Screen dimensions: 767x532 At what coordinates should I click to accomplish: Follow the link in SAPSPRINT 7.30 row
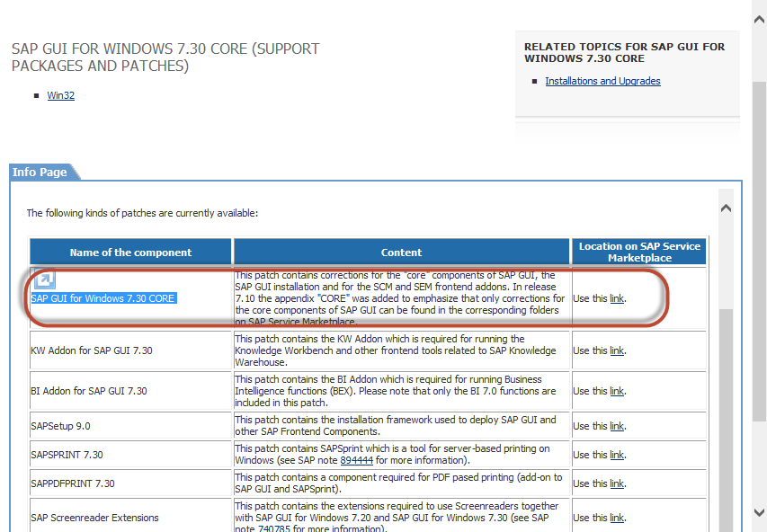click(x=617, y=455)
